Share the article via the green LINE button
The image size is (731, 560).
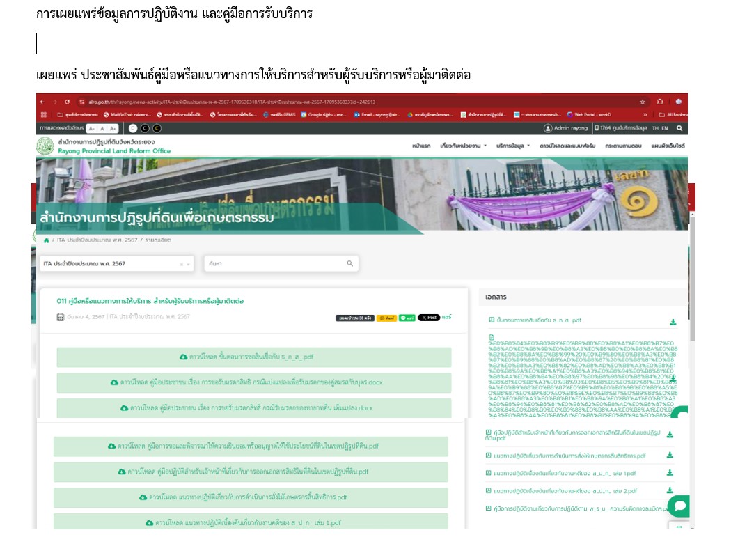pyautogui.click(x=407, y=318)
